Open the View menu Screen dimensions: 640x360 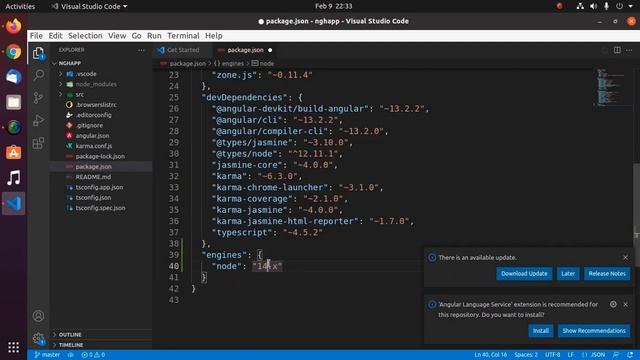tap(117, 36)
